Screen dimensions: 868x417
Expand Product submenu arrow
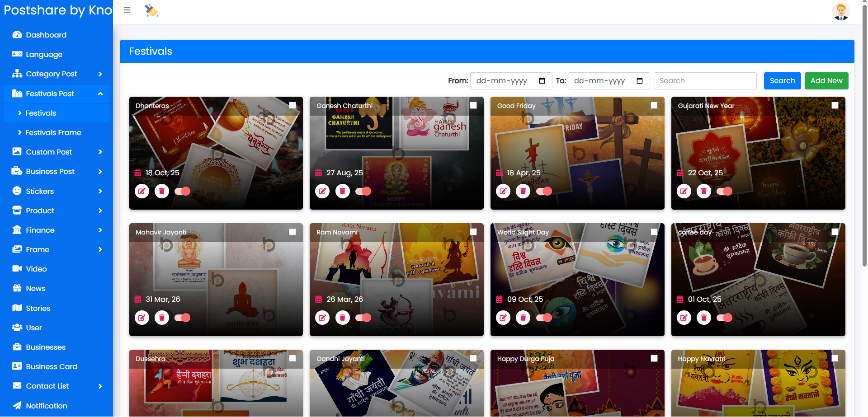pos(100,211)
